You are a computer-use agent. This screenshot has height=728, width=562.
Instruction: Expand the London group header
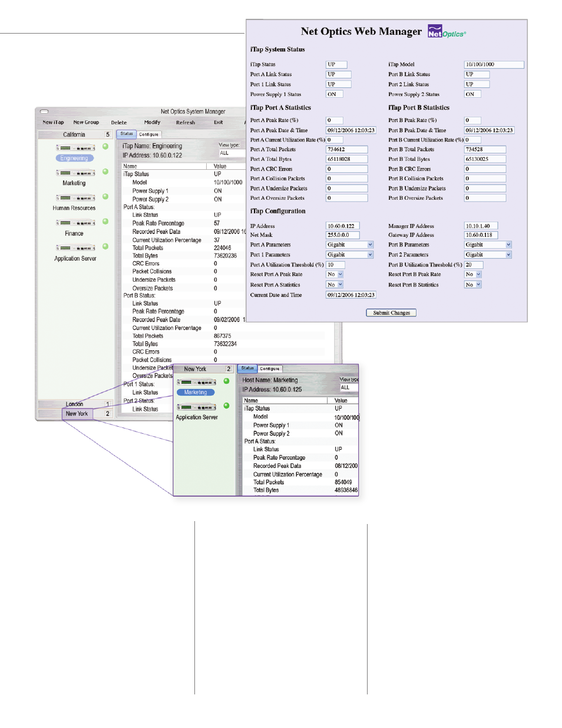74,404
